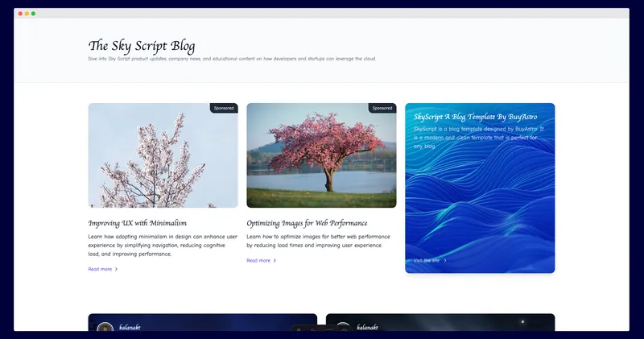Click the yellow minimize window dot
The width and height of the screenshot is (644, 339).
click(27, 14)
